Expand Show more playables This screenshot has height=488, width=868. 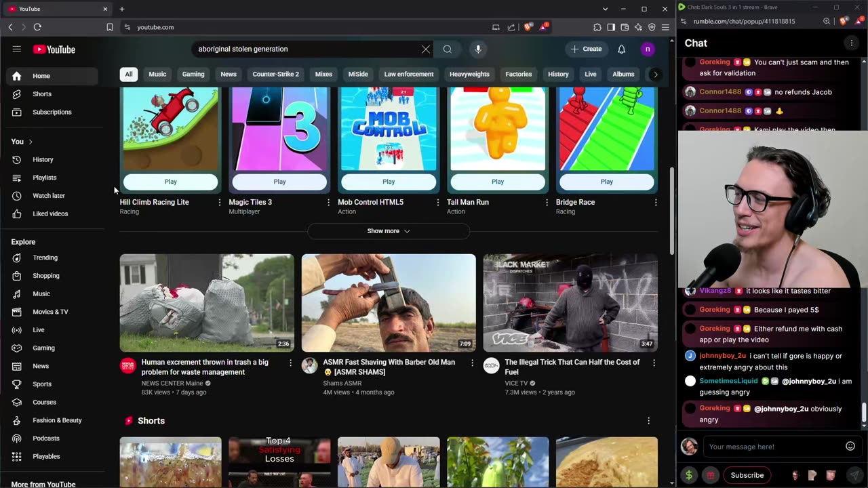pyautogui.click(x=389, y=231)
